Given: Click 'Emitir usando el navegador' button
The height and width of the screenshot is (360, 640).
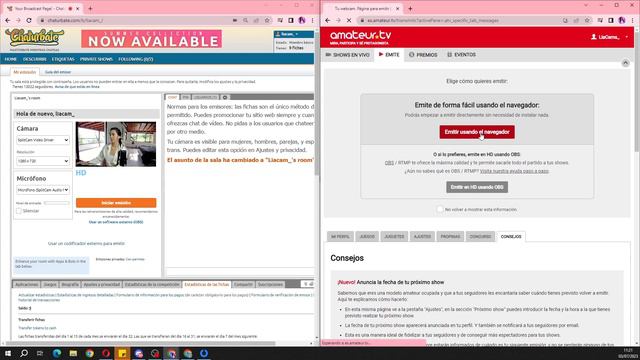Looking at the screenshot, I should 477,132.
